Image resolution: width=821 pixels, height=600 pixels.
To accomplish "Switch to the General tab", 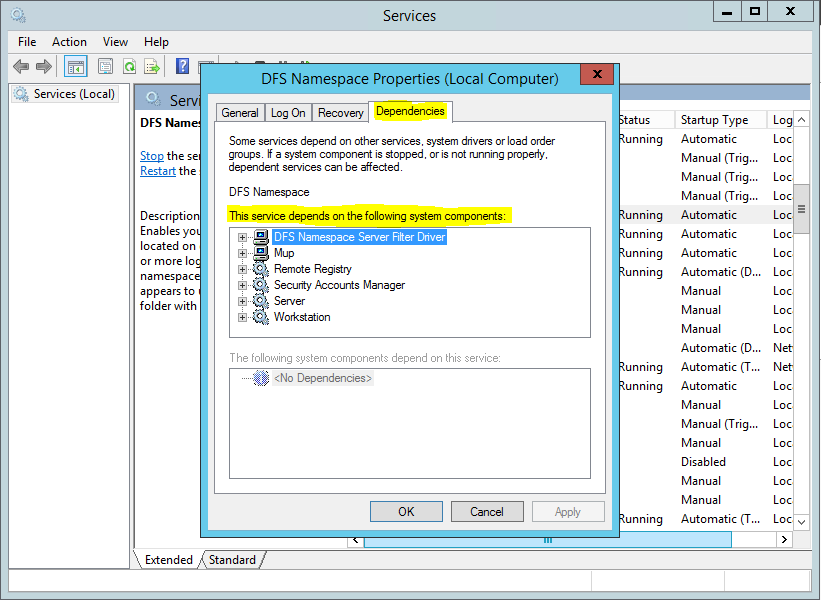I will tap(240, 113).
